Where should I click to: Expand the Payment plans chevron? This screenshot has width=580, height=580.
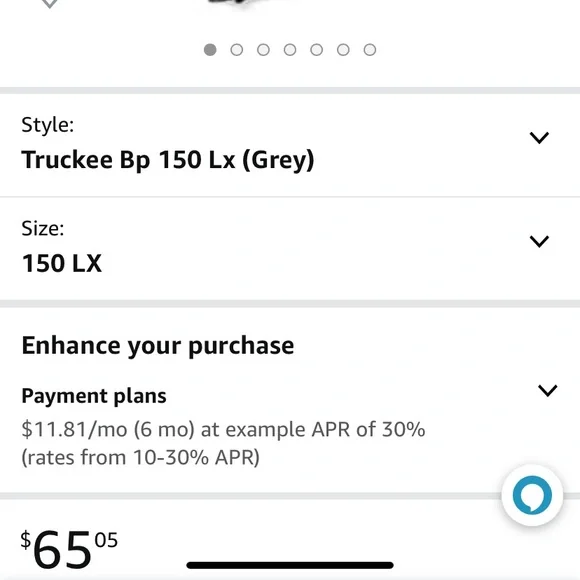pos(547,390)
